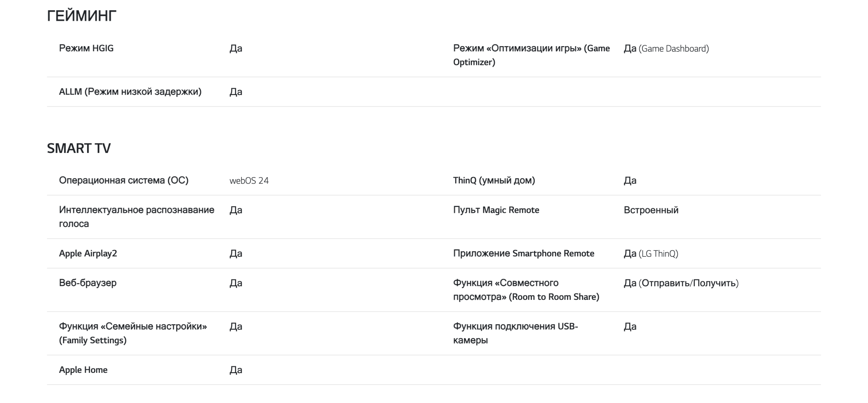Click ALLM low latency mode label
Image resolution: width=868 pixels, height=403 pixels.
click(x=130, y=92)
